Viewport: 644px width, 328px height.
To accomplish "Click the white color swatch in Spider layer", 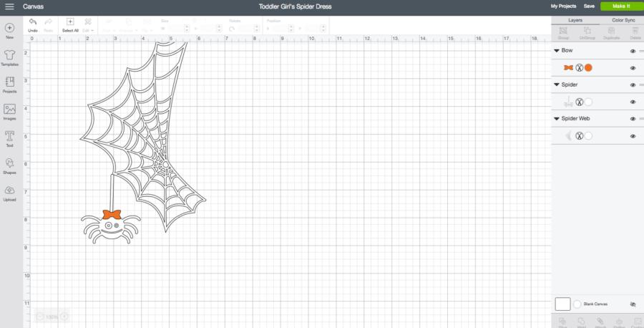I will (589, 102).
